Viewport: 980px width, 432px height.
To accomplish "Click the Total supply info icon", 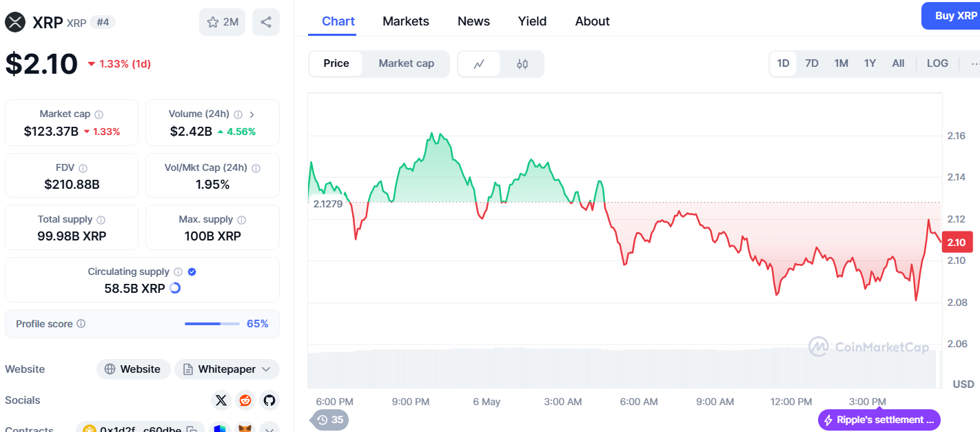I will click(101, 220).
